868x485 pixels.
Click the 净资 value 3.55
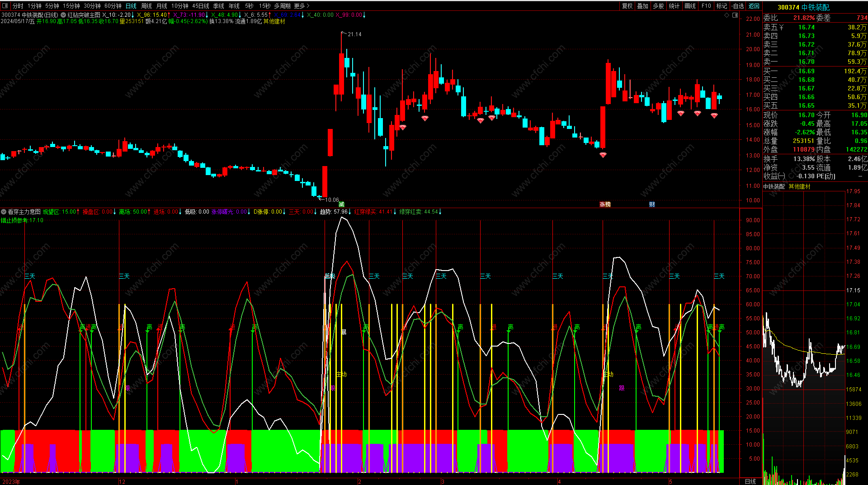coord(808,167)
